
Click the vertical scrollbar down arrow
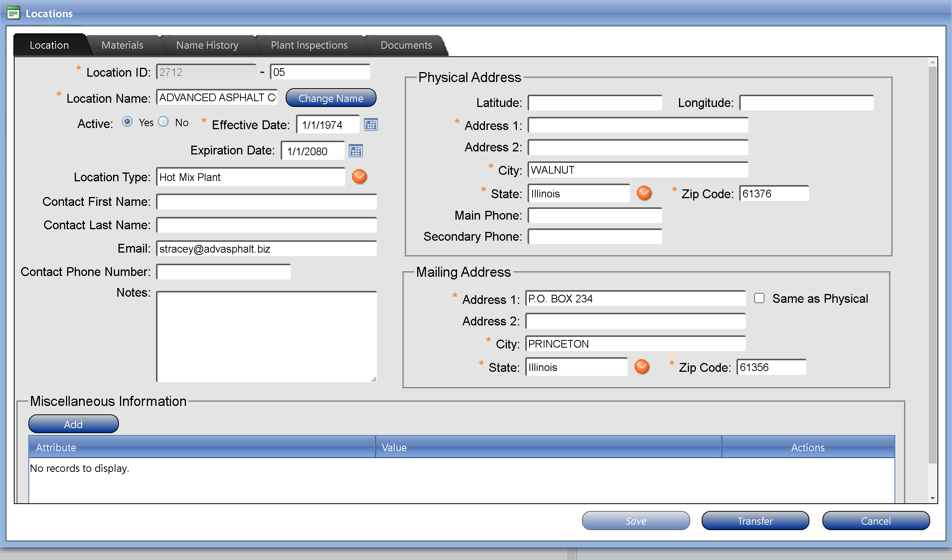[932, 498]
